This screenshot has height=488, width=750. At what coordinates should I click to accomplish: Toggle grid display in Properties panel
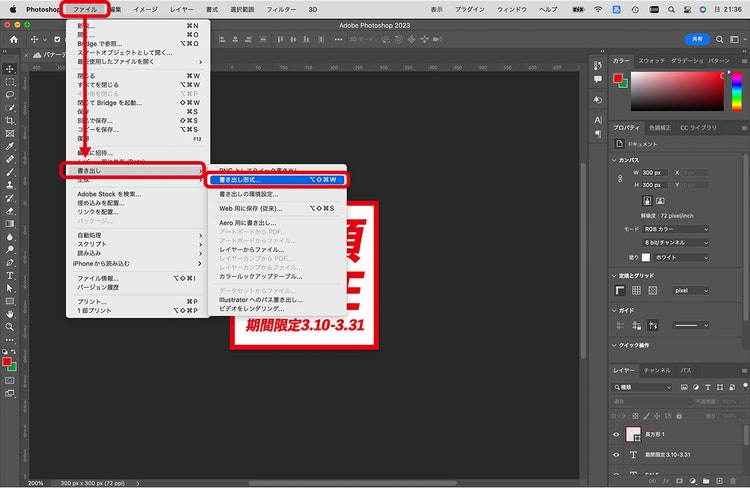pos(636,290)
